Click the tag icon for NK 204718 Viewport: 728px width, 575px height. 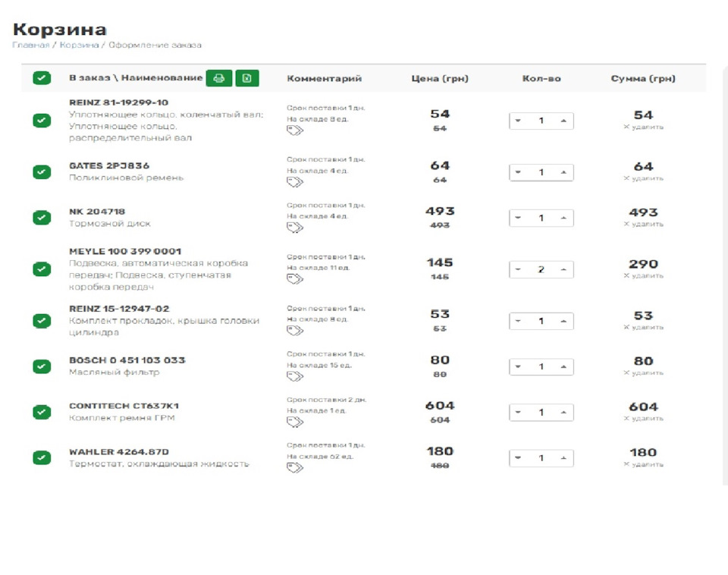tap(295, 228)
